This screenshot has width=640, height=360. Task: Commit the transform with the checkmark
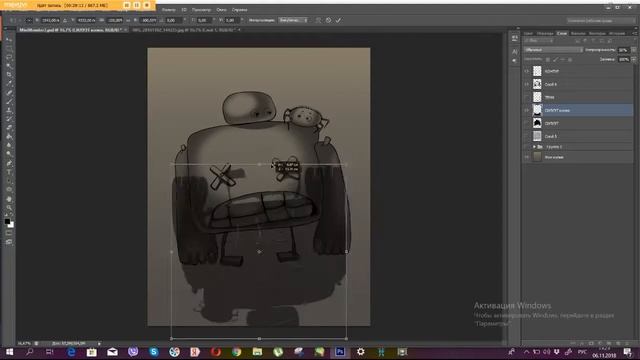coord(338,20)
